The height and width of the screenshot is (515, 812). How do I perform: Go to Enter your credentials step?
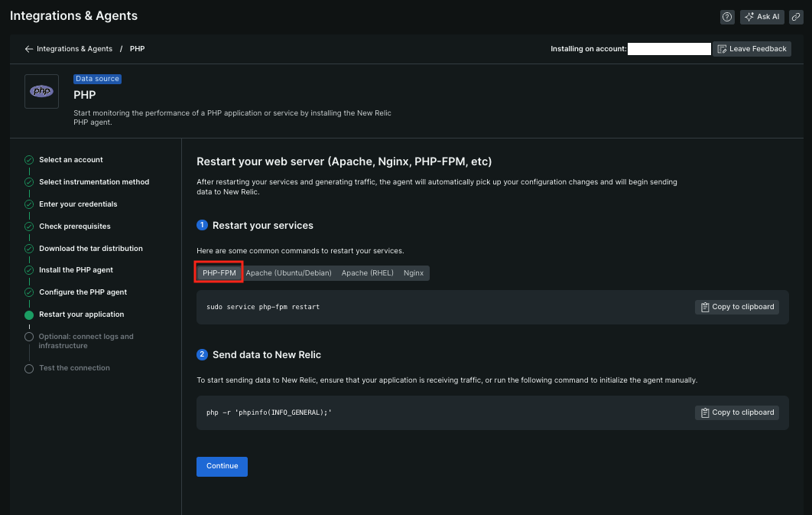pos(78,204)
